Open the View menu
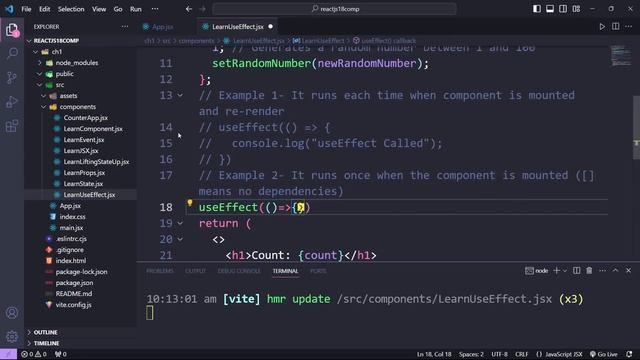The image size is (640, 360). [x=99, y=9]
